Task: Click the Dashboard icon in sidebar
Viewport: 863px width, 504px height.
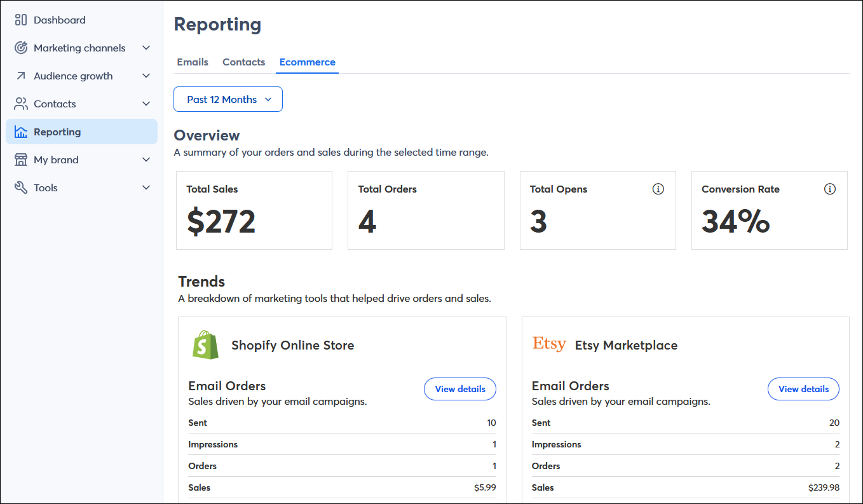Action: click(x=21, y=20)
